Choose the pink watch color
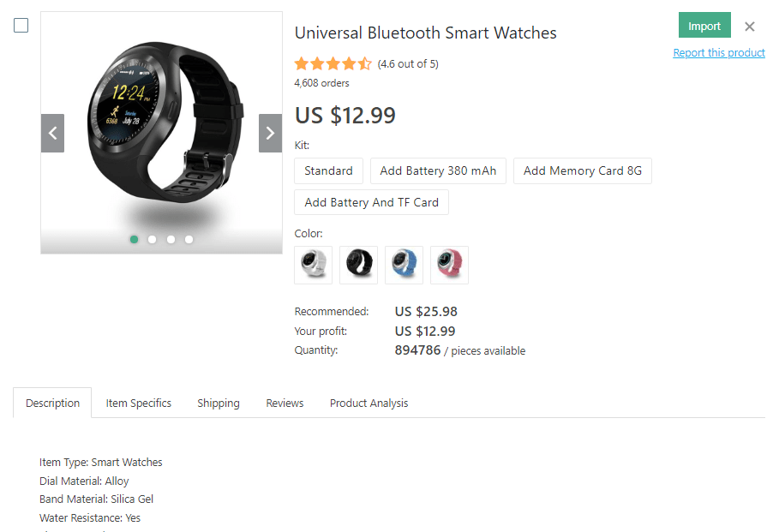Image resolution: width=779 pixels, height=532 pixels. coord(450,265)
